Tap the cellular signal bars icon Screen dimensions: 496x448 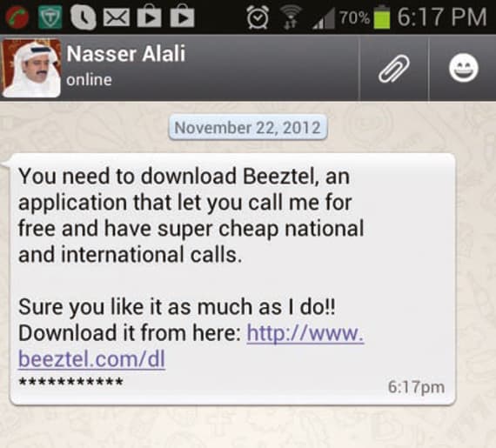point(324,18)
